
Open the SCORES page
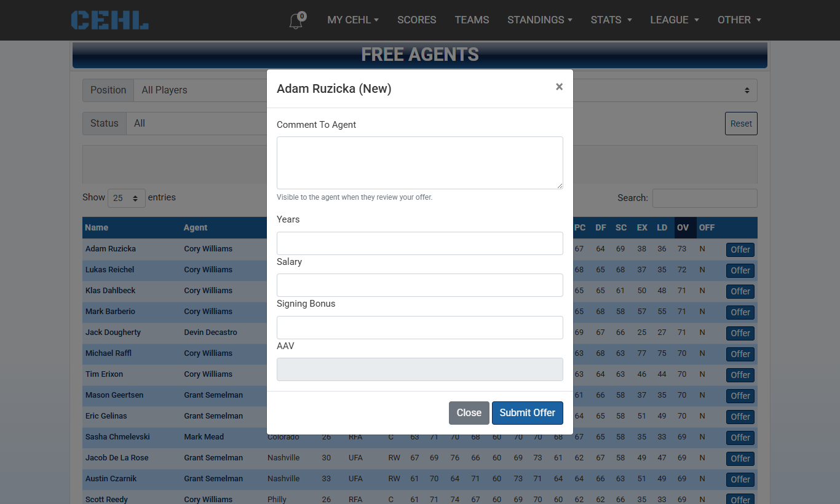click(x=416, y=20)
